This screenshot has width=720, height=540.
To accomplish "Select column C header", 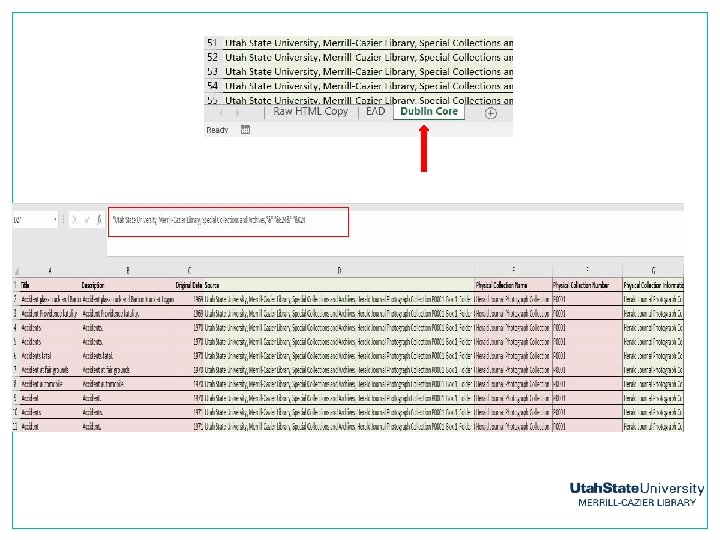I will (x=189, y=271).
